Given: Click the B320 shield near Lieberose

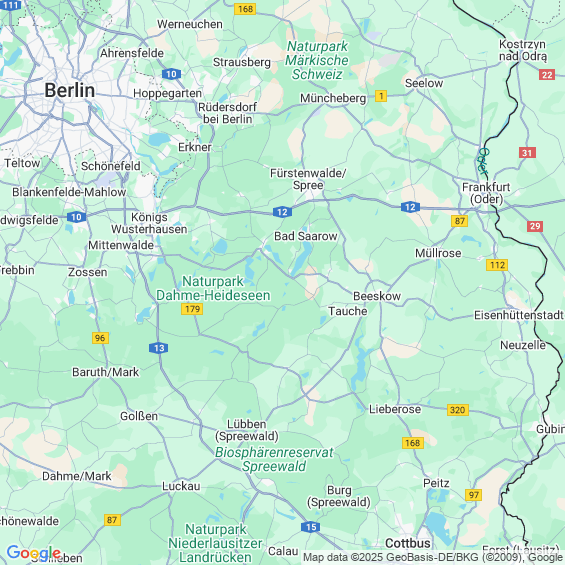Looking at the screenshot, I should 458,410.
